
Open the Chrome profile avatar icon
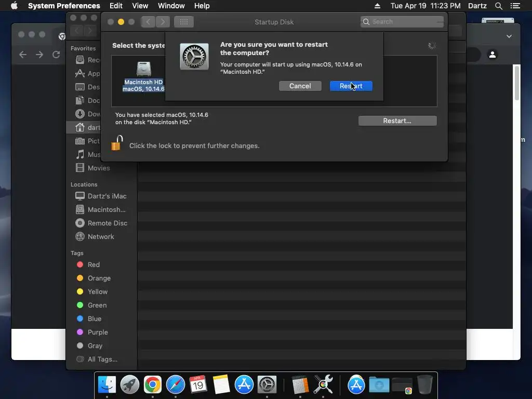click(493, 54)
